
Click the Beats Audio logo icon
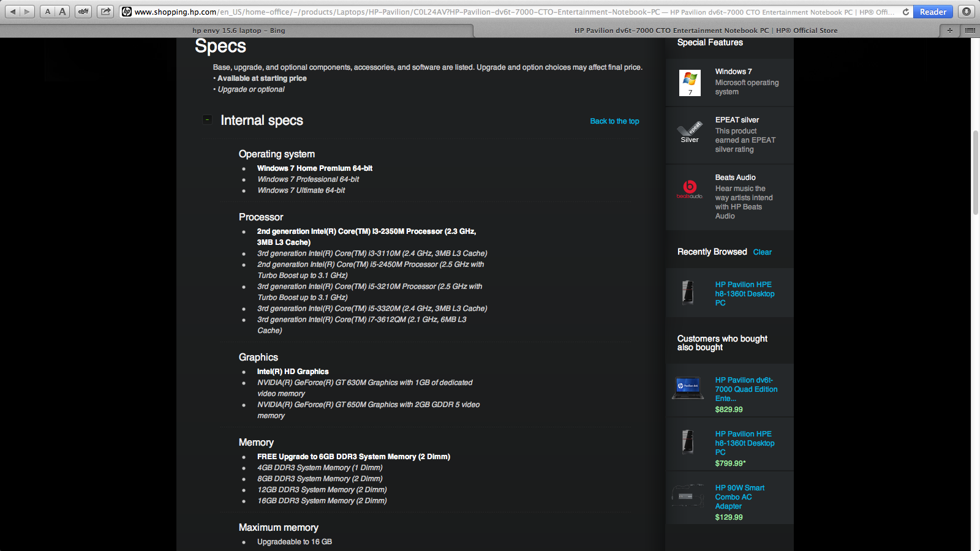[690, 189]
